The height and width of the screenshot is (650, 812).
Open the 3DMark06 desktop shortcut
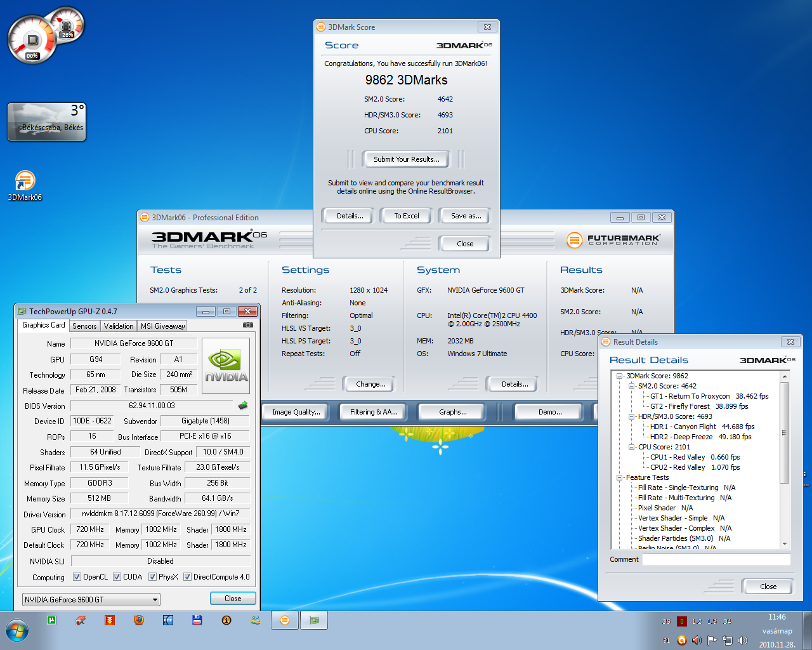[25, 182]
